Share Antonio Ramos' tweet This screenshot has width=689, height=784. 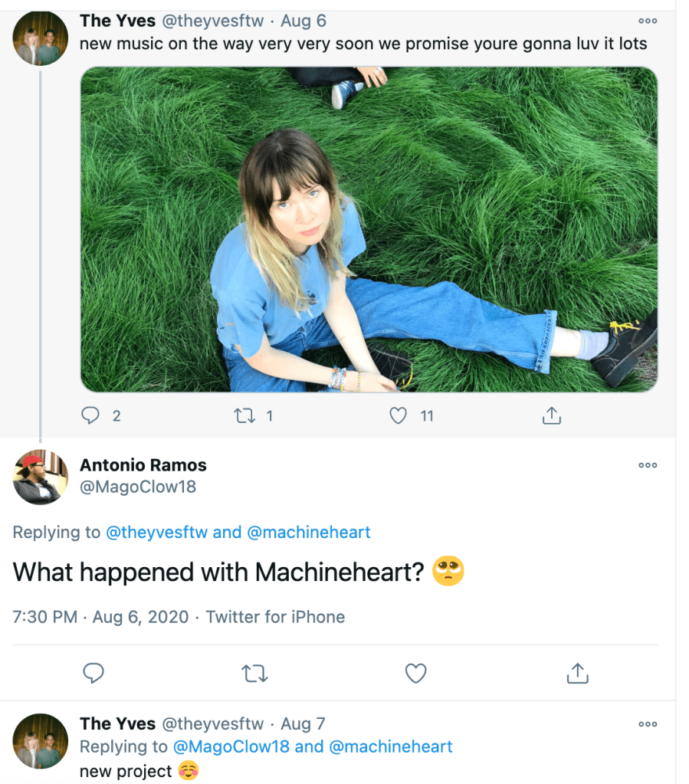[576, 674]
